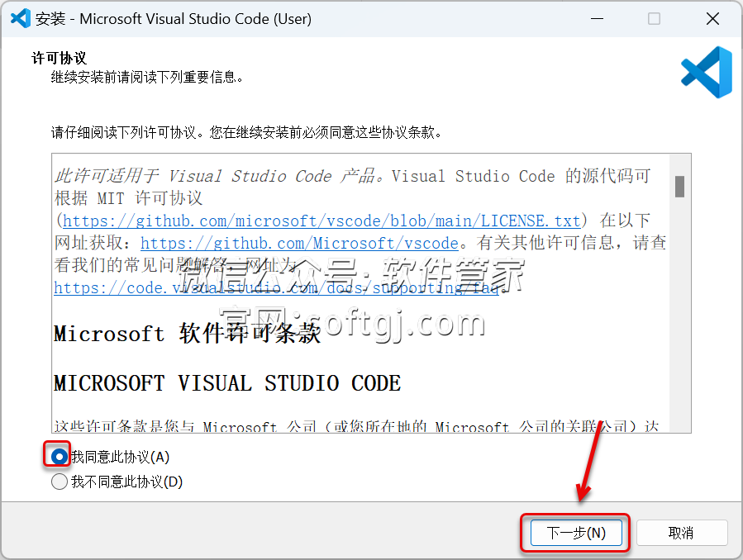Click the license text scrollbar thumb

680,187
